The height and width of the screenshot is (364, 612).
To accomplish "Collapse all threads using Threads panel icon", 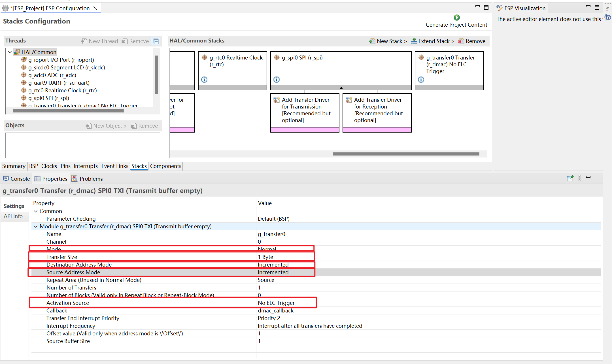I will [156, 41].
